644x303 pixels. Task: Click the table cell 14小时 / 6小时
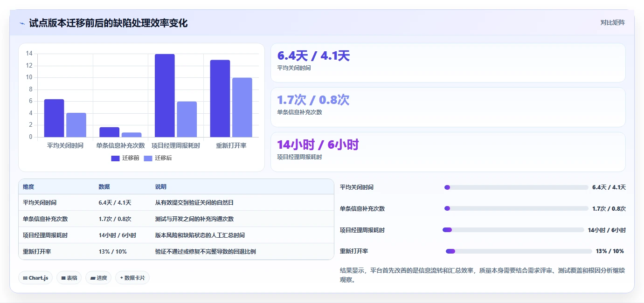pyautogui.click(x=117, y=235)
